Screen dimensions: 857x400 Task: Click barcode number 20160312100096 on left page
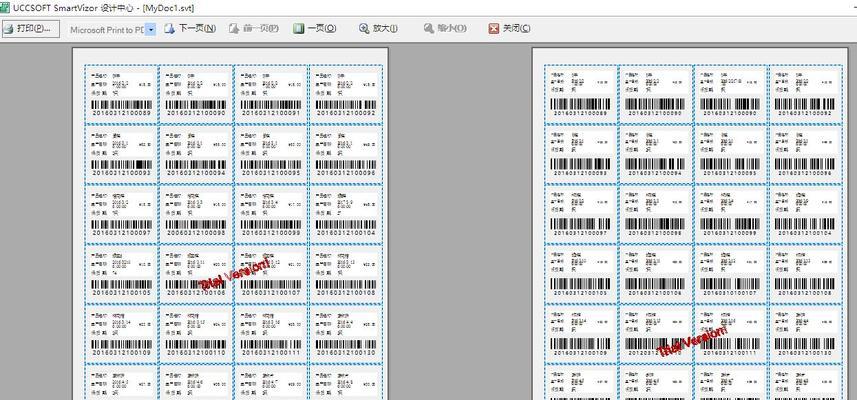coord(346,173)
